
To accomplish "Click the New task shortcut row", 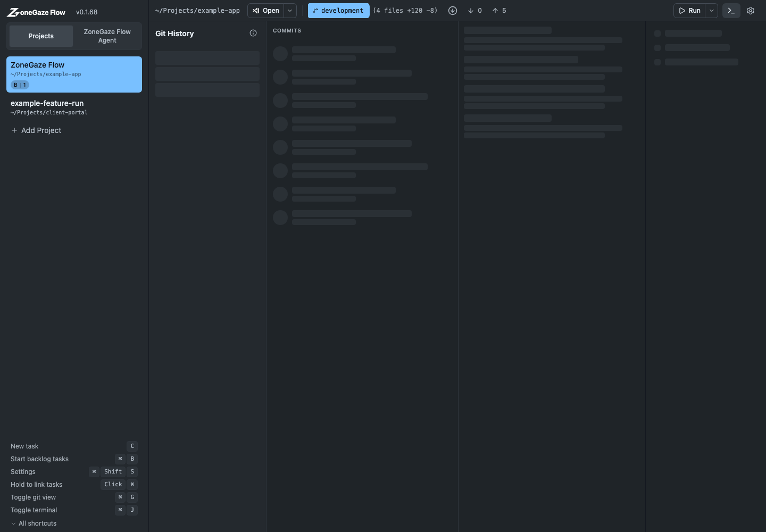I will 74,446.
